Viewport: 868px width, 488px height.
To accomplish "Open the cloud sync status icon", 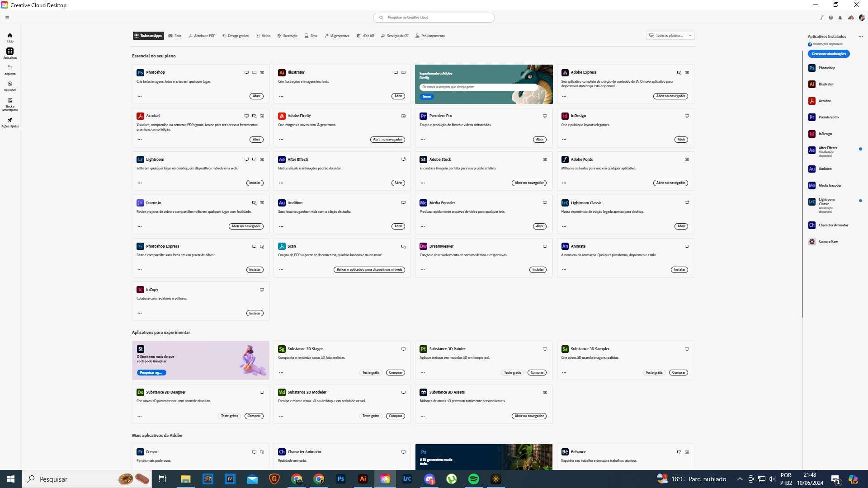I will pos(851,18).
